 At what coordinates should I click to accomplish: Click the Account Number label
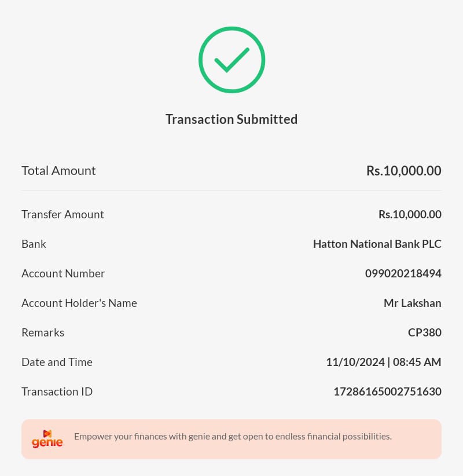click(x=63, y=273)
